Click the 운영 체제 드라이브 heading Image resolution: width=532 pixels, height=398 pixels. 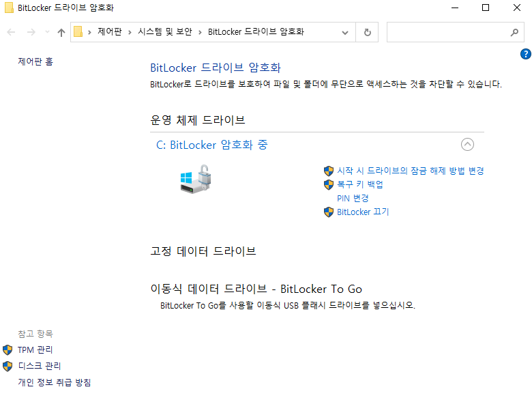coord(198,120)
